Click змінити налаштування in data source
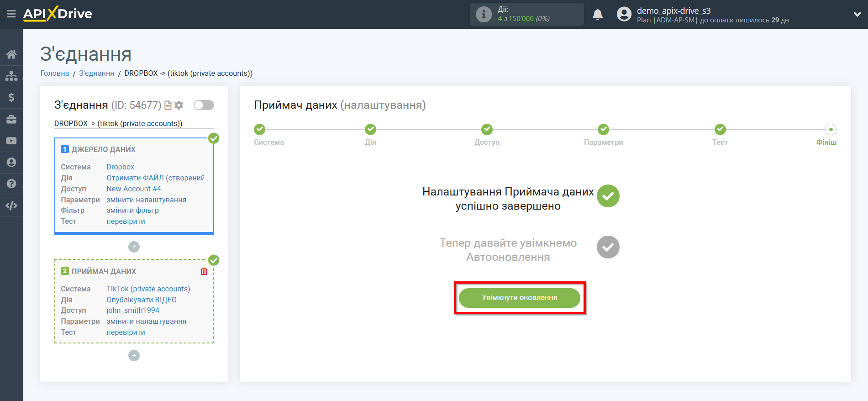 coord(147,200)
